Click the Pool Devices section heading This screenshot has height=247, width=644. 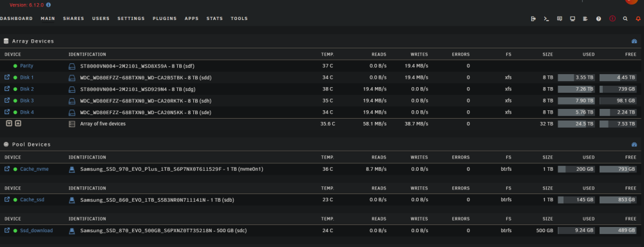[31, 144]
